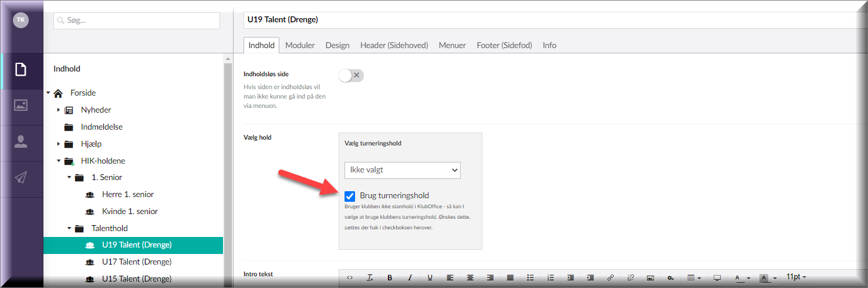This screenshot has height=288, width=868.
Task: Switch to the Menuer tab
Action: (x=452, y=45)
